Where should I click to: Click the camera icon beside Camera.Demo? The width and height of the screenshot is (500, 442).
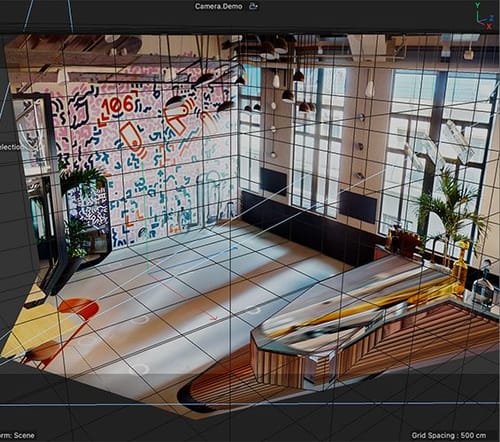point(254,6)
